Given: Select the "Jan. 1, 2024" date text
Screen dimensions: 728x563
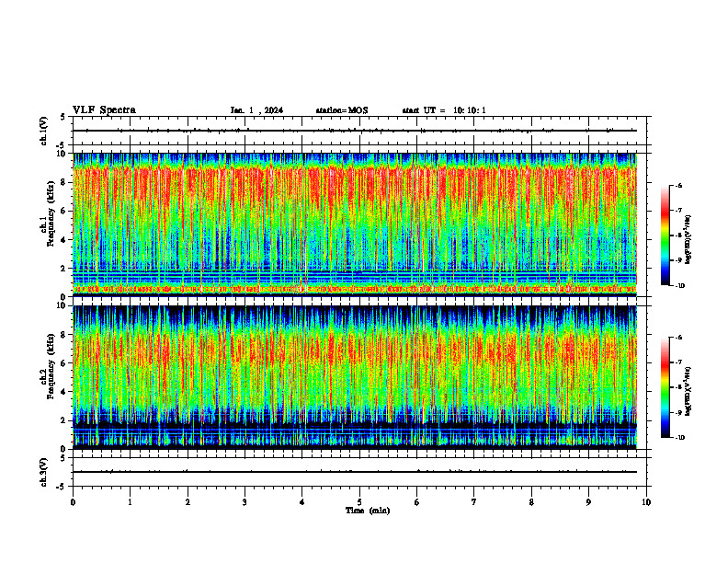Looking at the screenshot, I should point(256,110).
